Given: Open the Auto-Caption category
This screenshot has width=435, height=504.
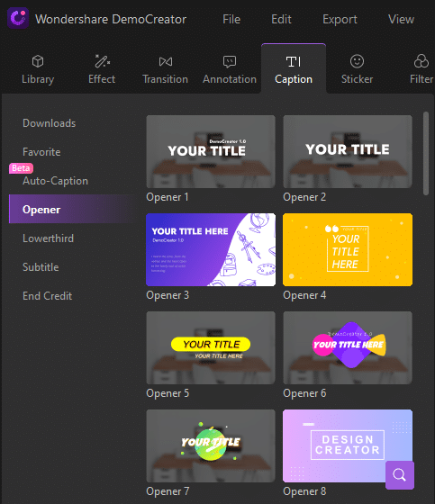Looking at the screenshot, I should pos(55,181).
